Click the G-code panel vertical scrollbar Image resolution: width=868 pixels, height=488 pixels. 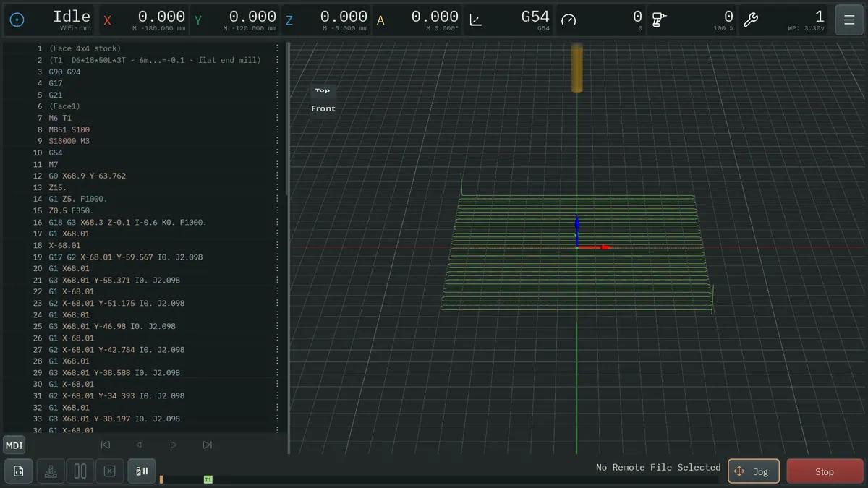click(x=289, y=119)
